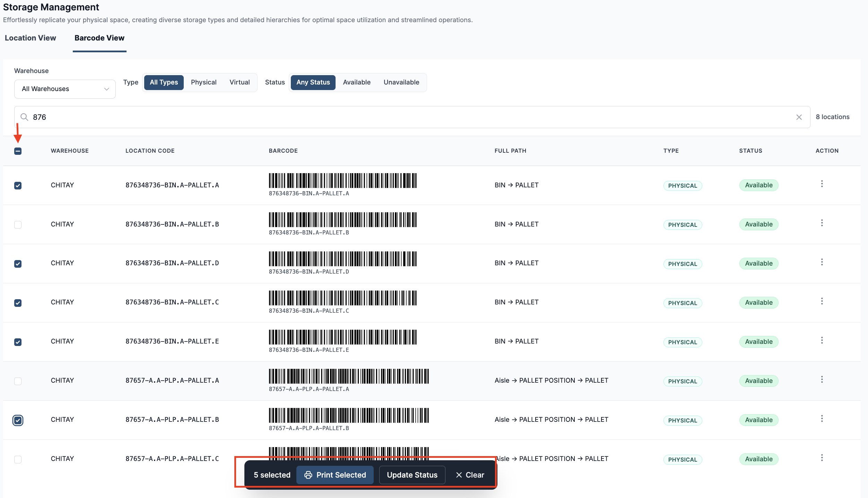
Task: Select the Barcode View tab
Action: [99, 38]
